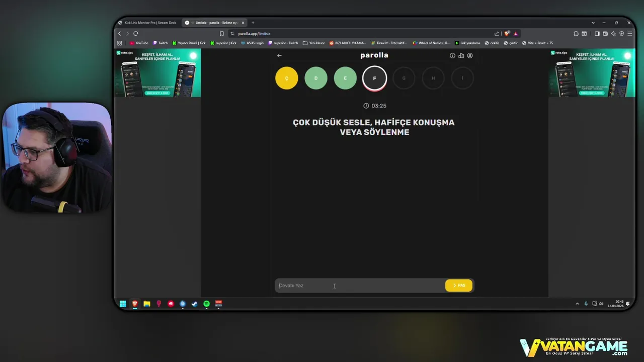The height and width of the screenshot is (362, 644).
Task: Open Brave browser from the taskbar
Action: pyautogui.click(x=135, y=304)
